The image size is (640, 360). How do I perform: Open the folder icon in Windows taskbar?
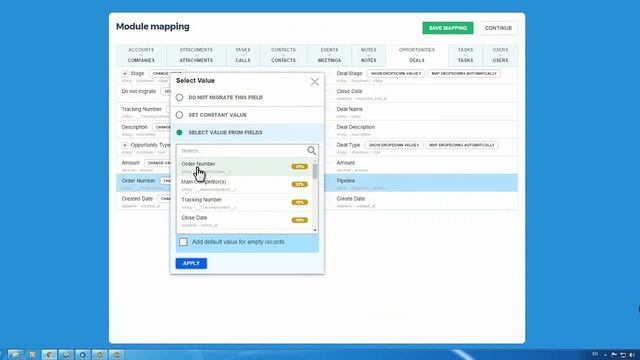[16, 355]
